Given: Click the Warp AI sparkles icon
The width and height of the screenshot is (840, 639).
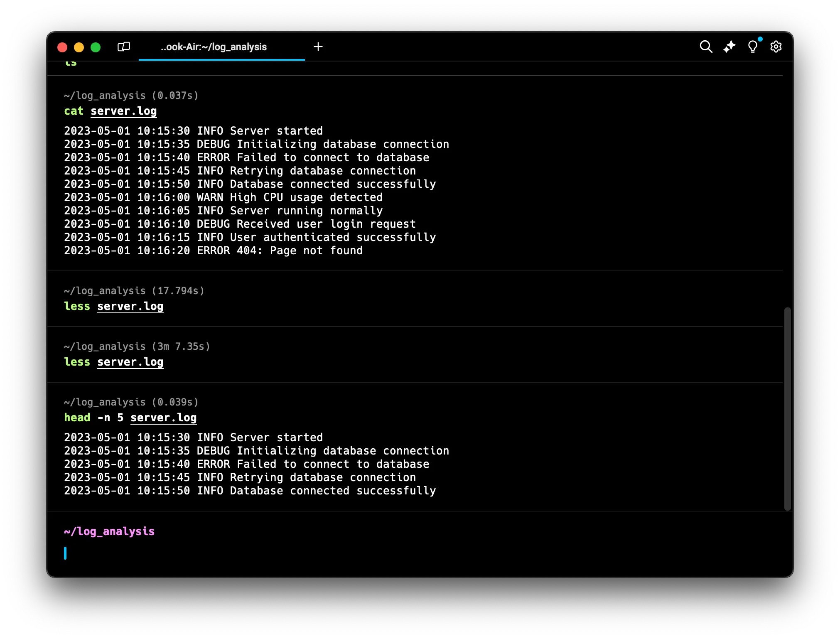Looking at the screenshot, I should [x=729, y=47].
